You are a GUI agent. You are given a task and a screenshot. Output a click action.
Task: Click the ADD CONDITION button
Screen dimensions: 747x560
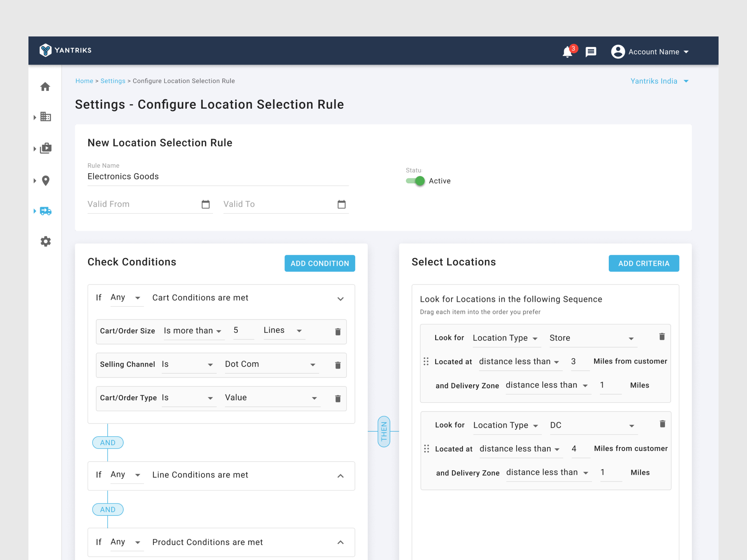point(320,263)
